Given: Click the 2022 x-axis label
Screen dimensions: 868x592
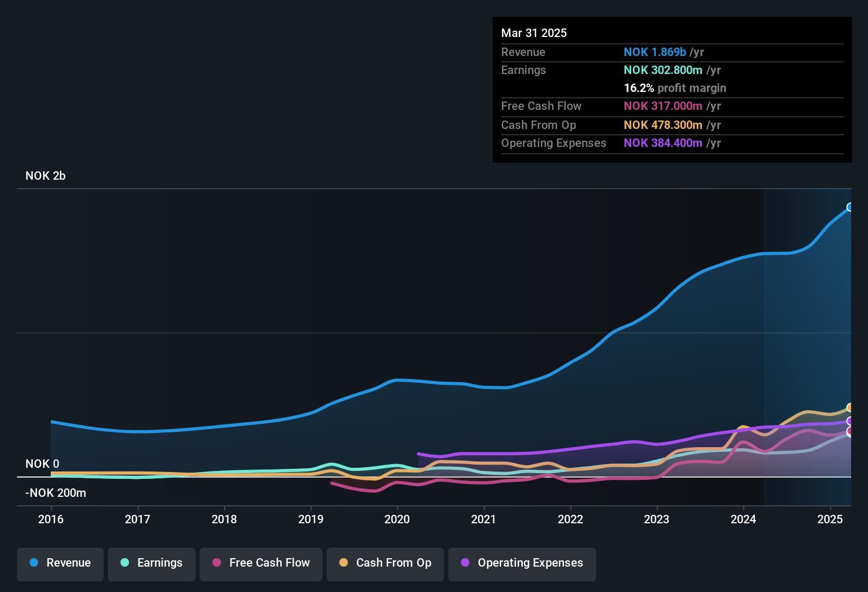Looking at the screenshot, I should click(570, 519).
